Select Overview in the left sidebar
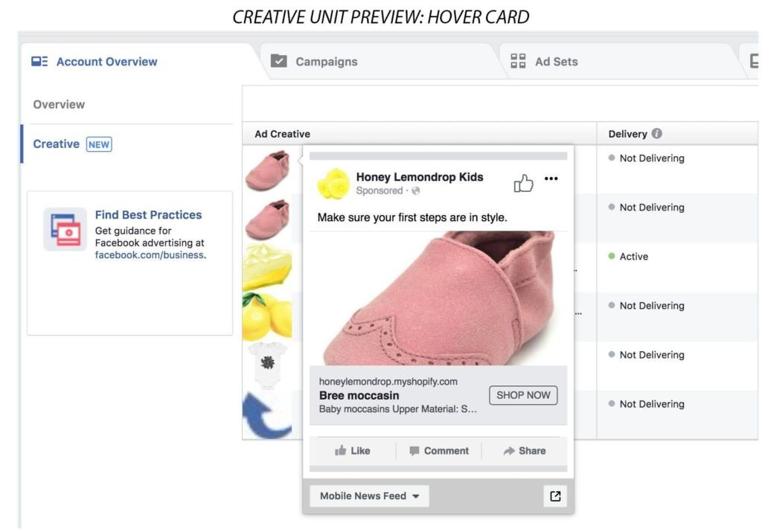This screenshot has width=762, height=532. coord(59,104)
